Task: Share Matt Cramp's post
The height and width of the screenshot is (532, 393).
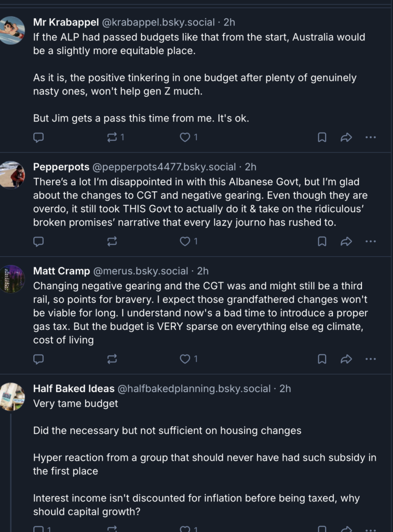Action: pos(346,359)
